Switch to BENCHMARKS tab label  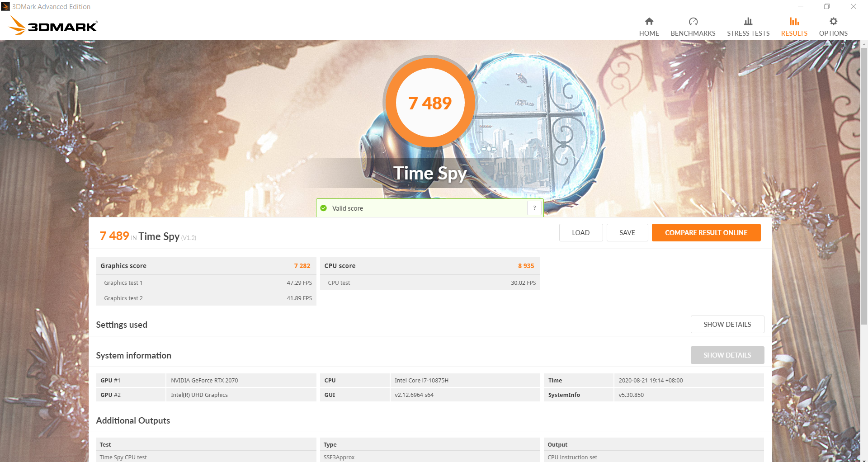coord(693,33)
